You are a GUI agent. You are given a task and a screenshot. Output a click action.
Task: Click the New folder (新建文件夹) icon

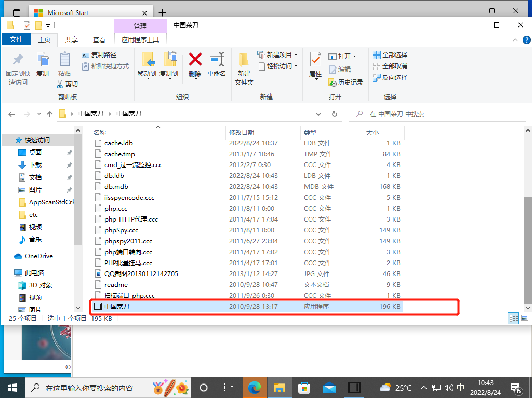point(244,60)
